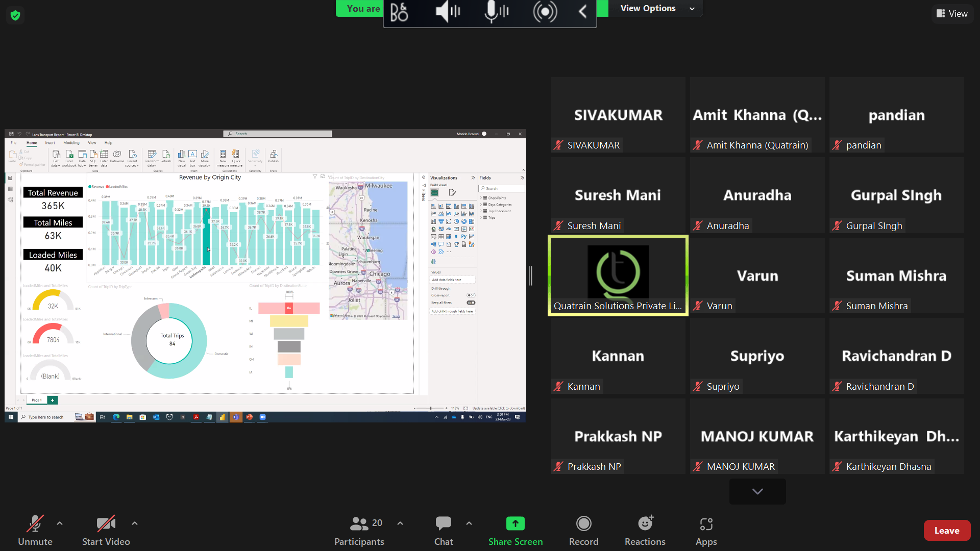Open the Participants panel
The width and height of the screenshot is (980, 551).
(x=359, y=531)
